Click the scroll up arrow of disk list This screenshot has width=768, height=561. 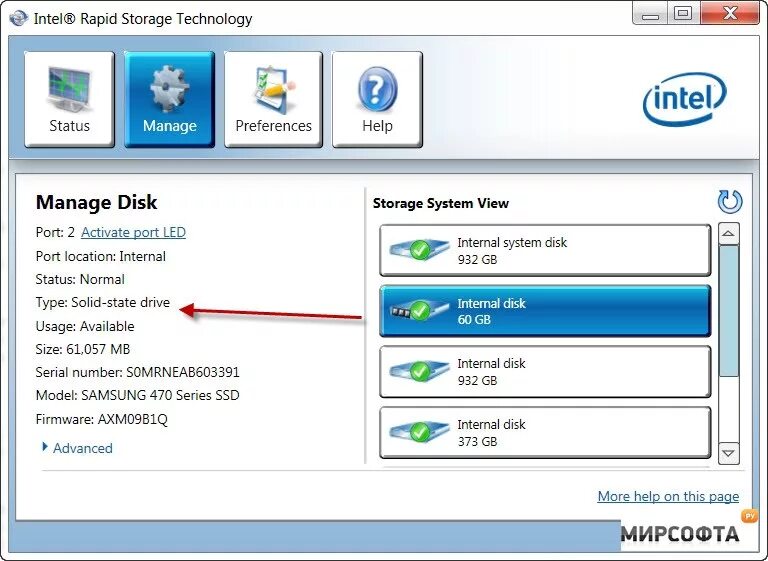[x=728, y=234]
